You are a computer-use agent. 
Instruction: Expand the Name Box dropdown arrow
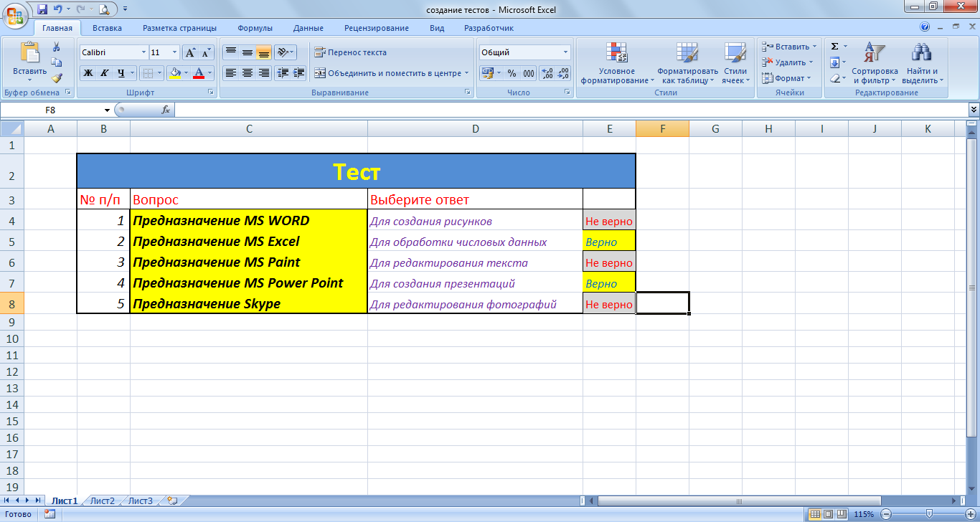click(108, 110)
